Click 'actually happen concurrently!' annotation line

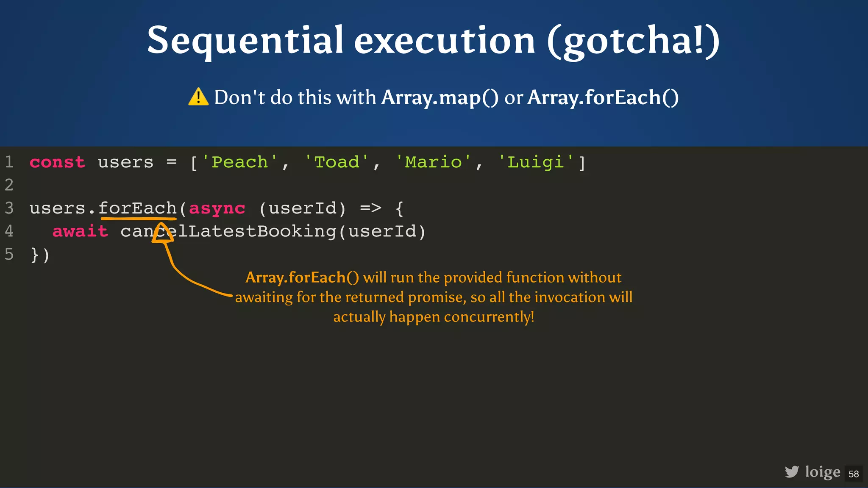(434, 317)
